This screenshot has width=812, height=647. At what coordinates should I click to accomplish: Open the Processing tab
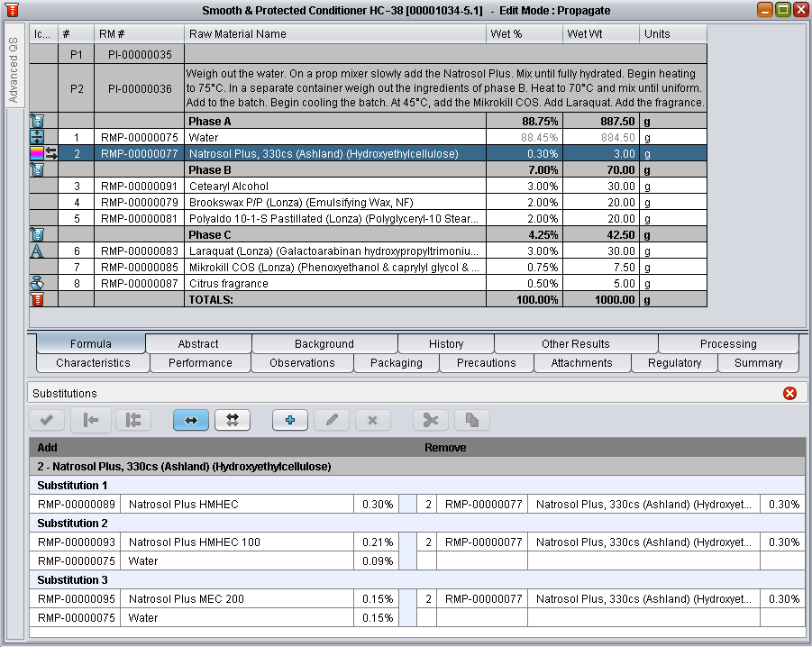[x=727, y=343]
